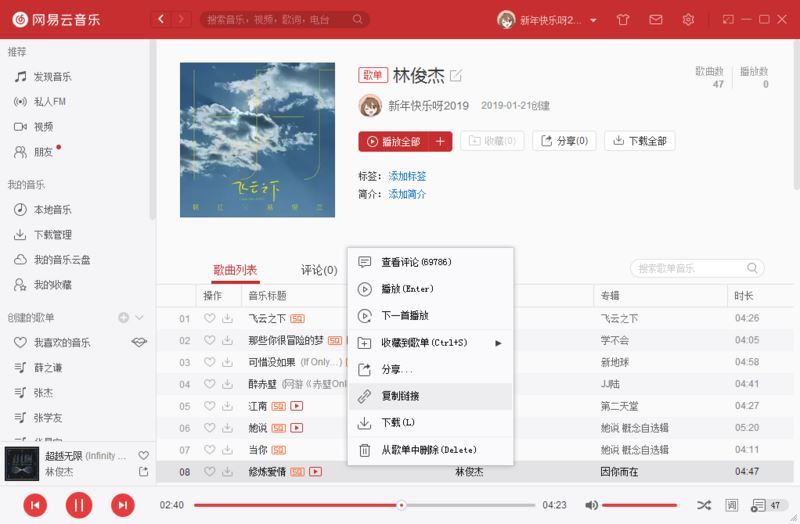800x524 pixels.
Task: Click the 添加简介 link
Action: coord(407,194)
